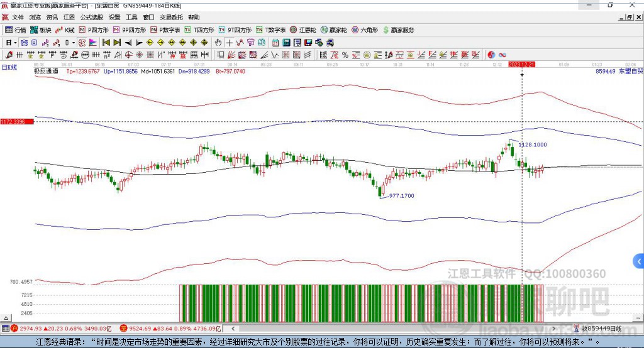
Task: Open the 日 period dropdown arrow
Action: pyautogui.click(x=16, y=43)
